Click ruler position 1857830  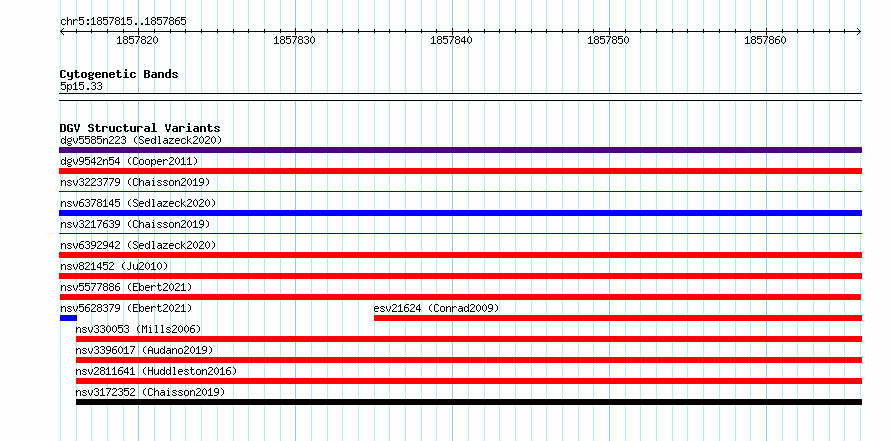point(294,40)
